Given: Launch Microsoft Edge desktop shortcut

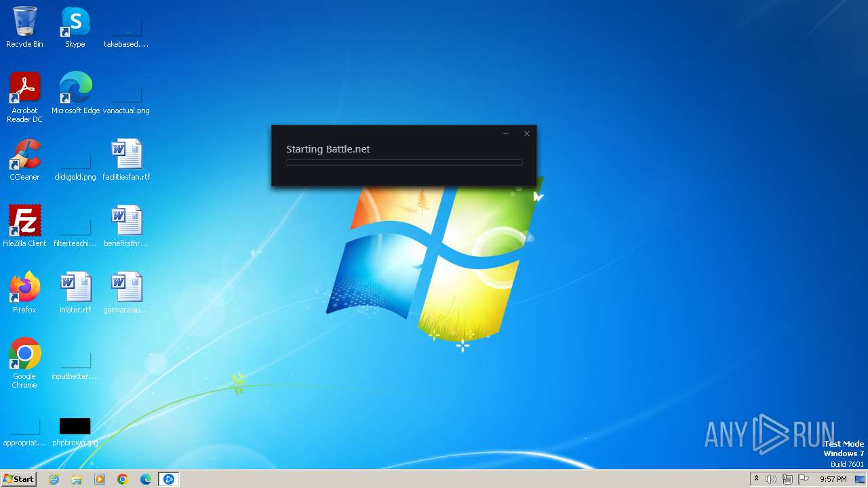Looking at the screenshot, I should point(75,94).
